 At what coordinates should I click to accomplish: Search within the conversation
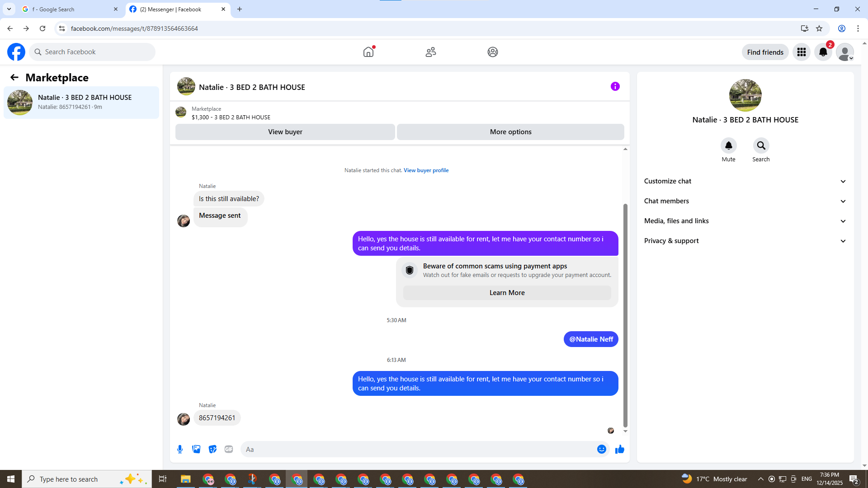[x=761, y=145]
